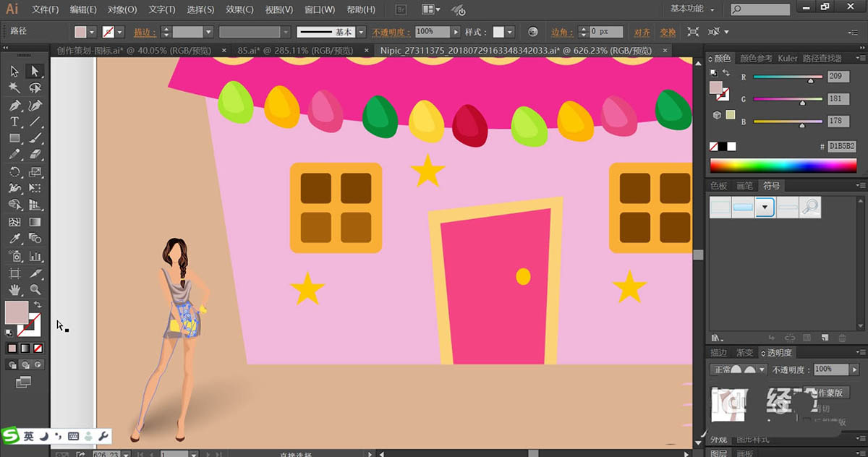Select the Free Transform tool

35,189
